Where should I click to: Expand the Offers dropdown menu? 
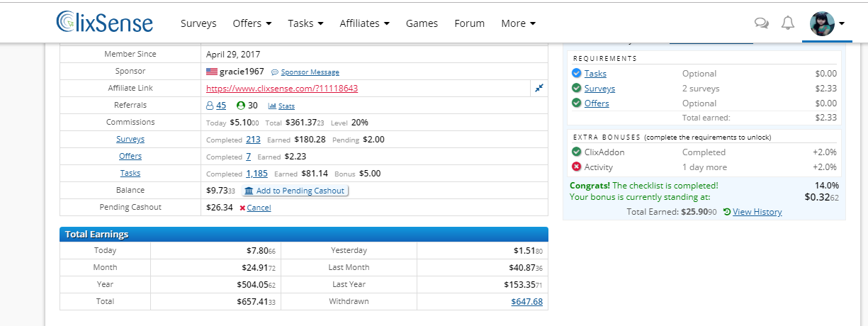[252, 23]
